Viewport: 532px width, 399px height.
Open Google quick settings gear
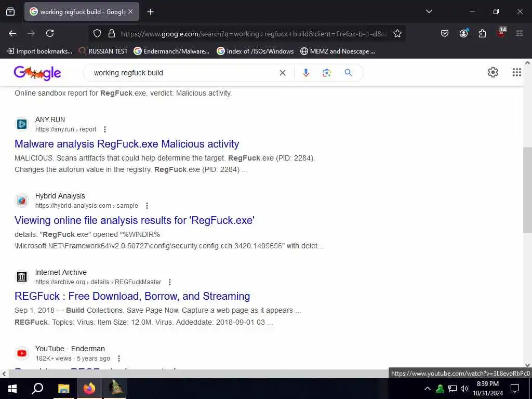493,72
